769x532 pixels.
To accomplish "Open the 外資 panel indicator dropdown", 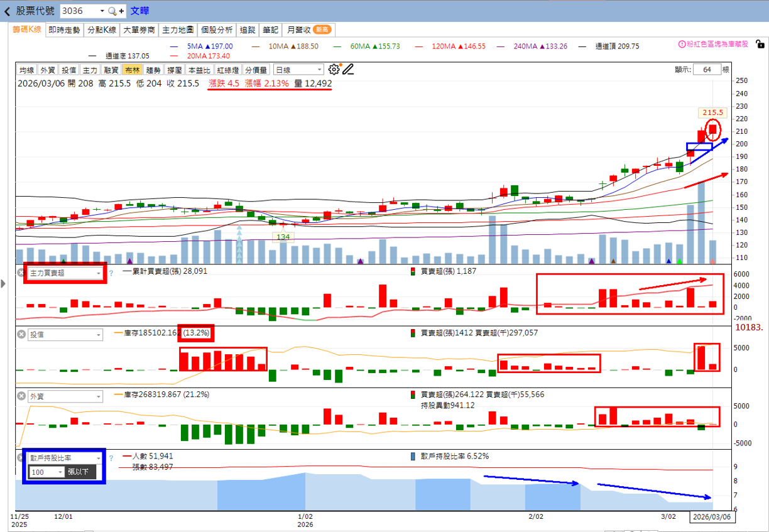I will (x=98, y=396).
